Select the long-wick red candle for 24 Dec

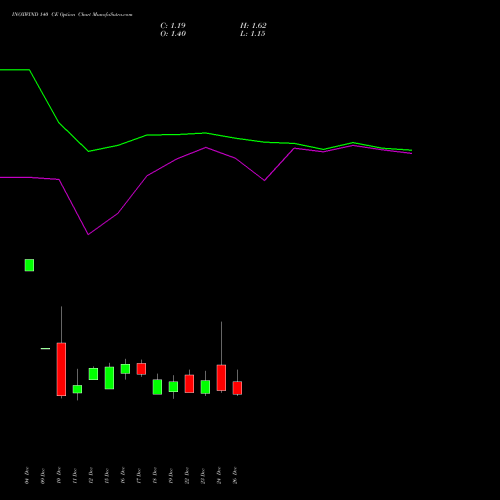(221, 378)
